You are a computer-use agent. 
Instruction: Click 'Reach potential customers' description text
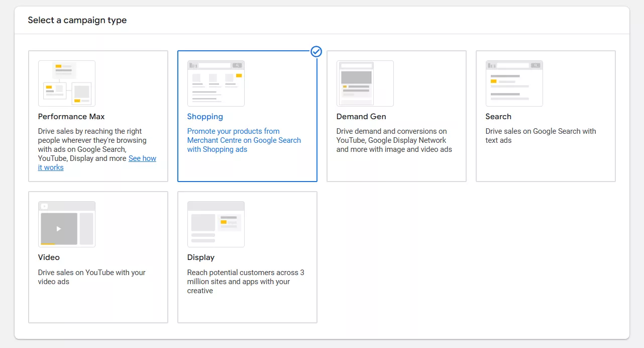point(245,282)
